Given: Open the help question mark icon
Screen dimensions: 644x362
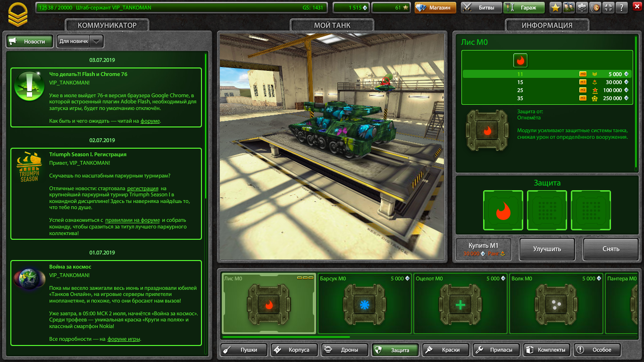Looking at the screenshot, I should tap(622, 8).
